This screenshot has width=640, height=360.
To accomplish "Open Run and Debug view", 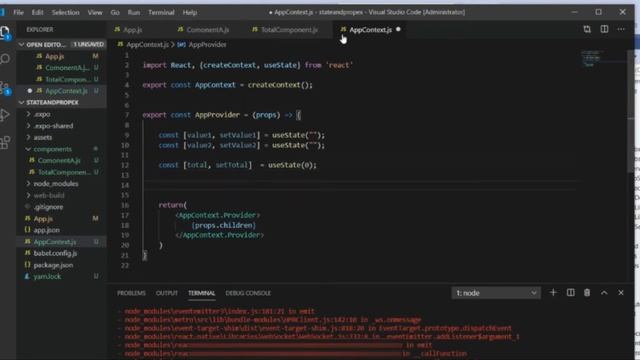I will pos(5,115).
